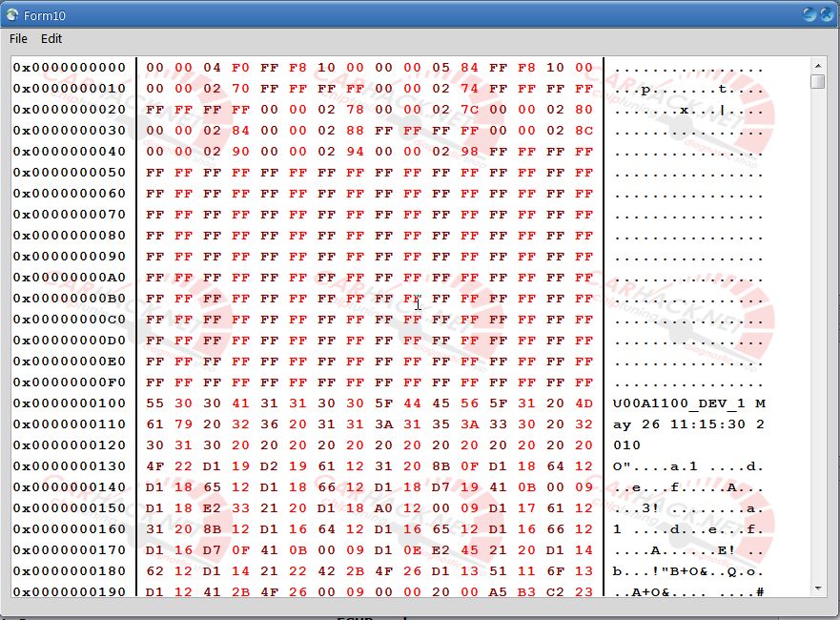
Task: Click hex byte 45 in row 0x170
Action: [x=469, y=549]
